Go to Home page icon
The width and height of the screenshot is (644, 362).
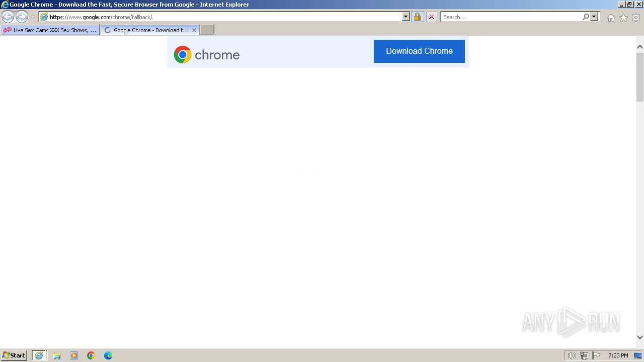tap(611, 18)
